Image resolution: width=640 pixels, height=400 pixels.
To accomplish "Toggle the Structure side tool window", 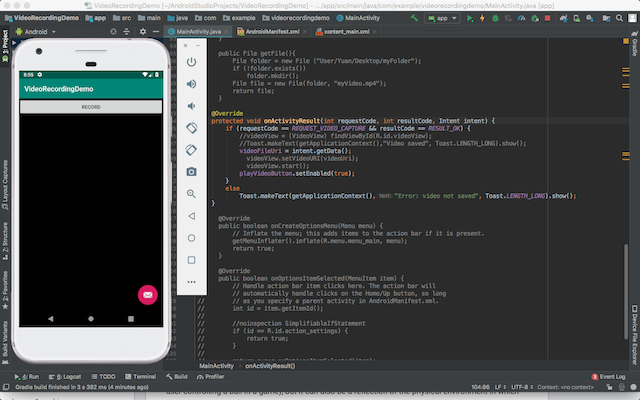I will 5,241.
